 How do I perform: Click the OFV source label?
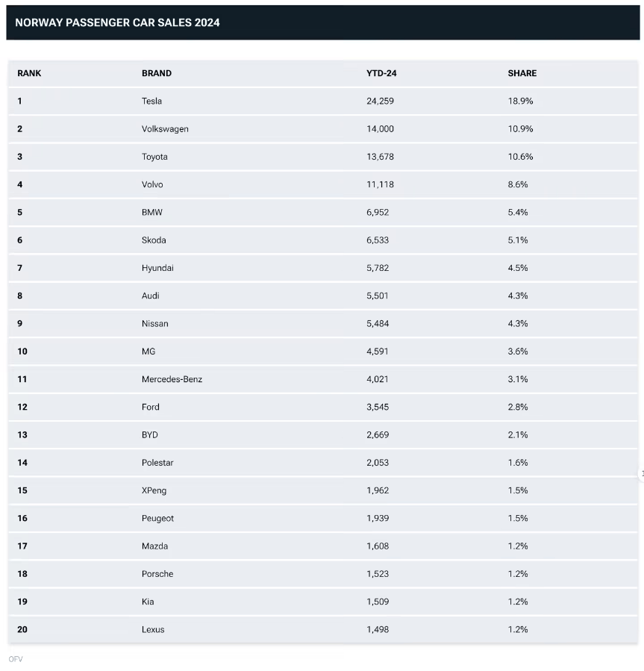coord(16,659)
